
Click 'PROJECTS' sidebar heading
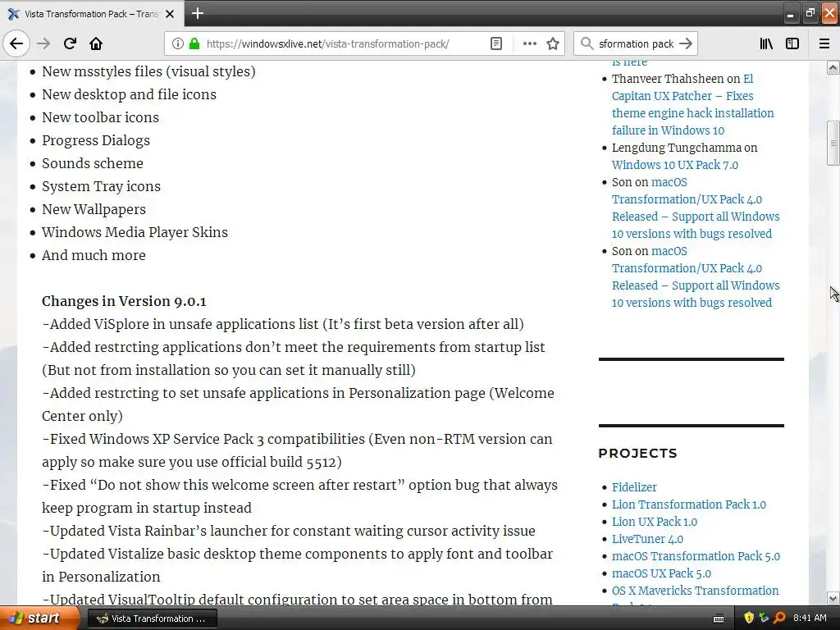637,453
